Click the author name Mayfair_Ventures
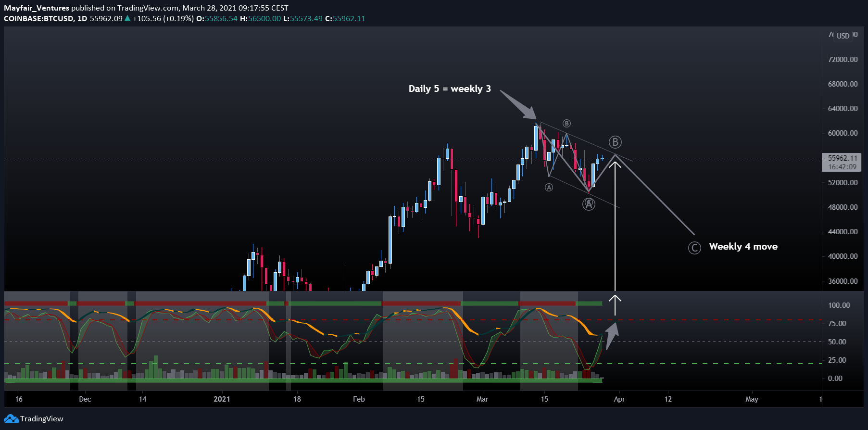The image size is (868, 430). 37,8
